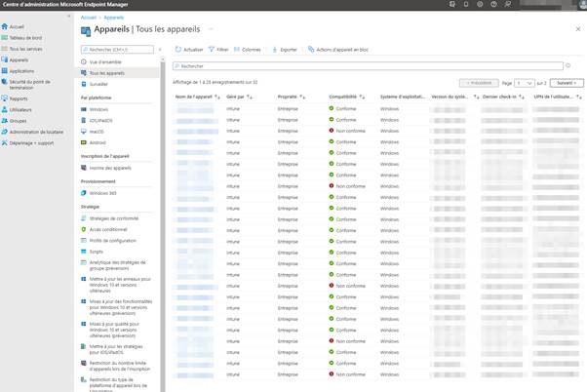Sort by Géré par column

(239, 97)
